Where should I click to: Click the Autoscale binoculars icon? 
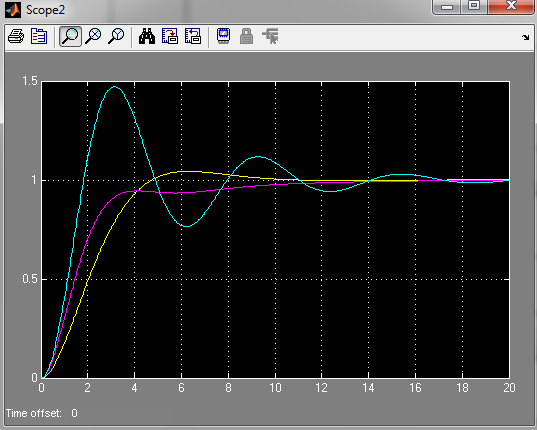coord(147,36)
